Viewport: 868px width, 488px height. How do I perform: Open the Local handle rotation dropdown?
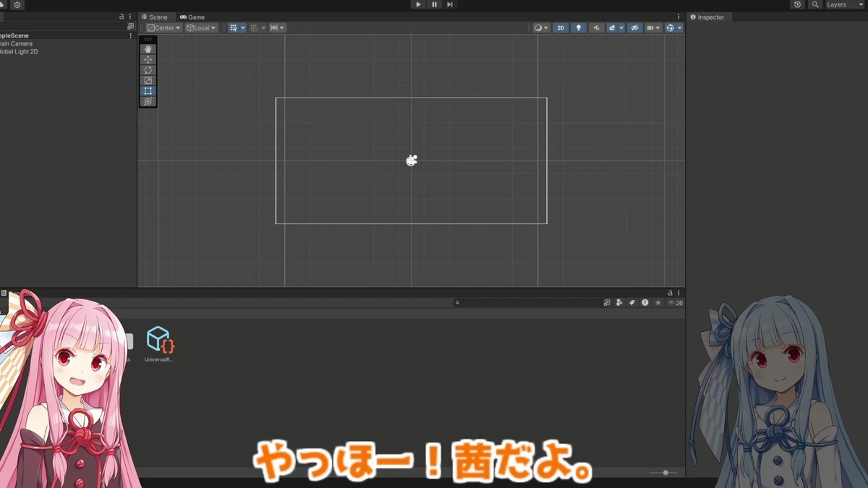pos(201,27)
